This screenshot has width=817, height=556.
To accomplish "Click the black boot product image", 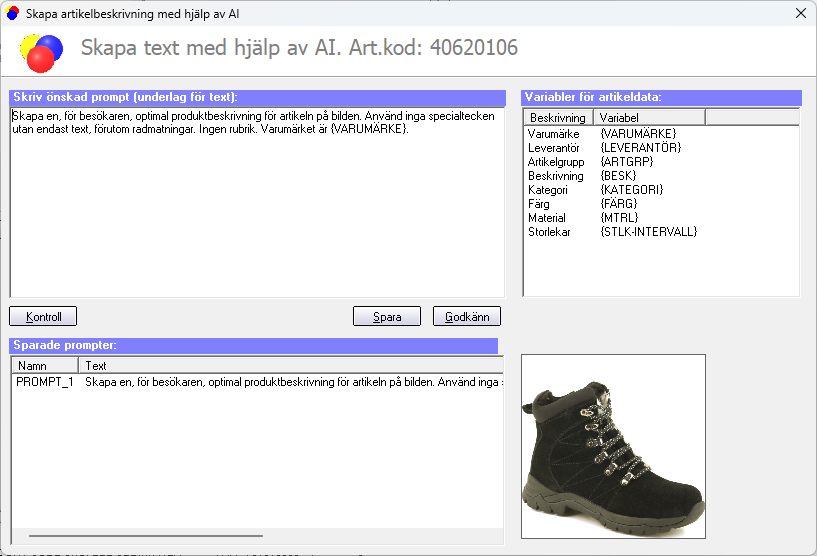I will [613, 447].
